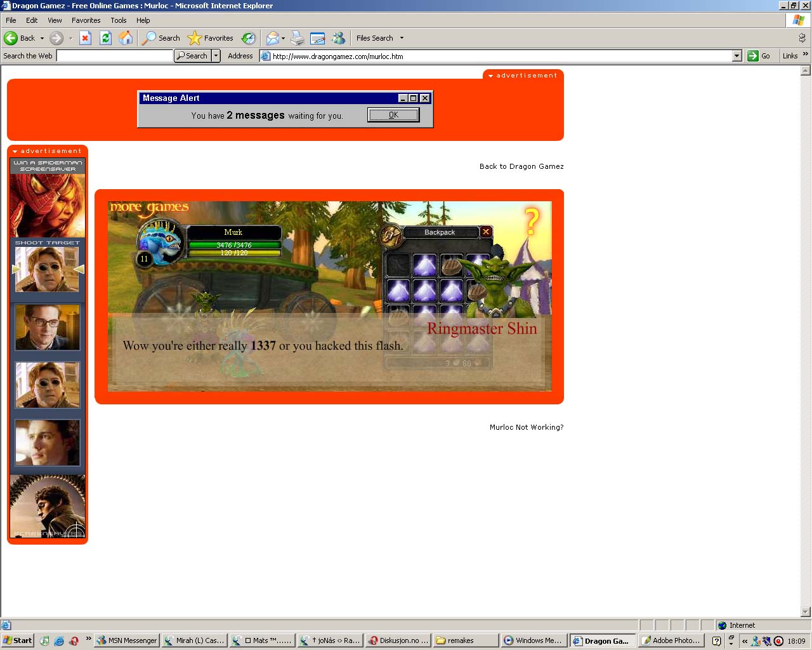Follow the Back to Dragon Gamez link

(x=521, y=166)
